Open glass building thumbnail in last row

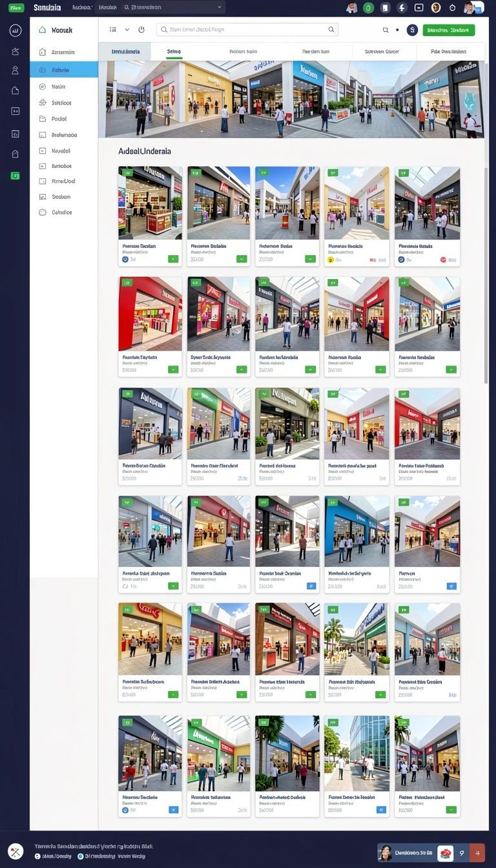point(357,753)
